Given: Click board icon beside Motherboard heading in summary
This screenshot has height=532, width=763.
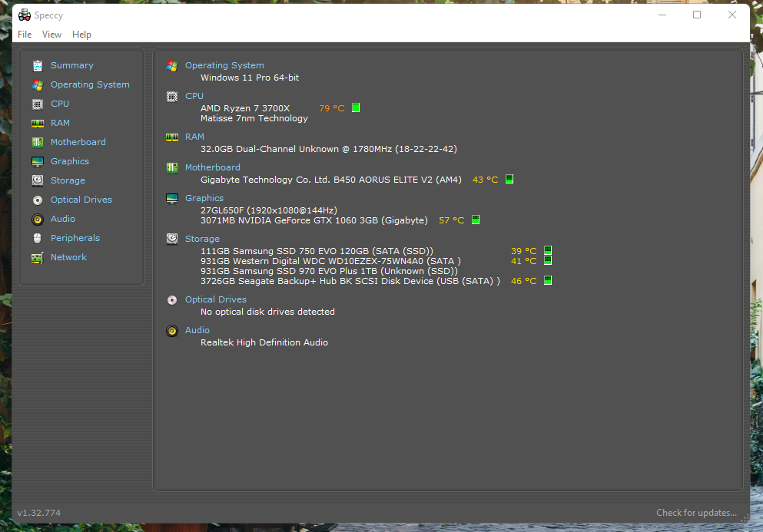Looking at the screenshot, I should (172, 168).
